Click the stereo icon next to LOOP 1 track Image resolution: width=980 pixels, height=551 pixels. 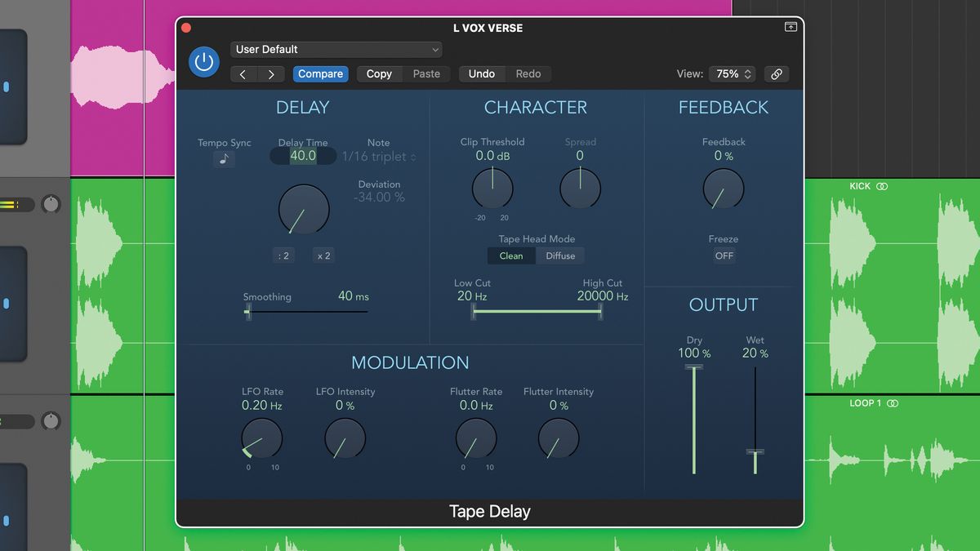click(x=892, y=403)
